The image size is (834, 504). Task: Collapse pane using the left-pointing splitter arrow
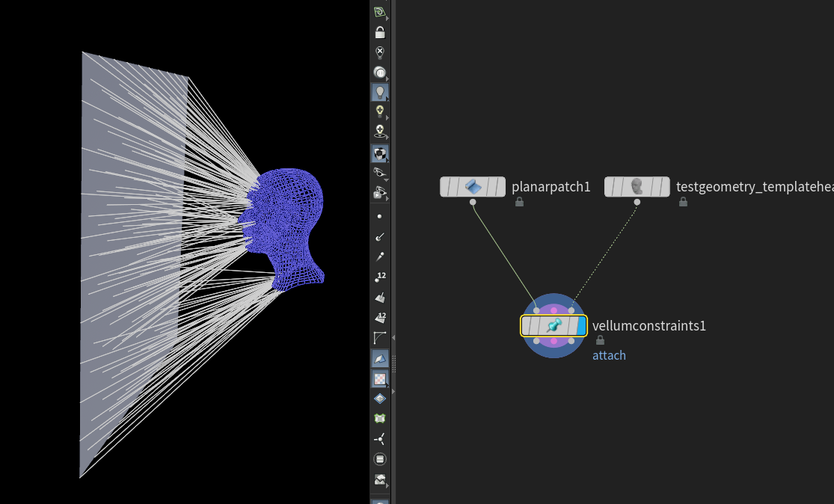393,337
